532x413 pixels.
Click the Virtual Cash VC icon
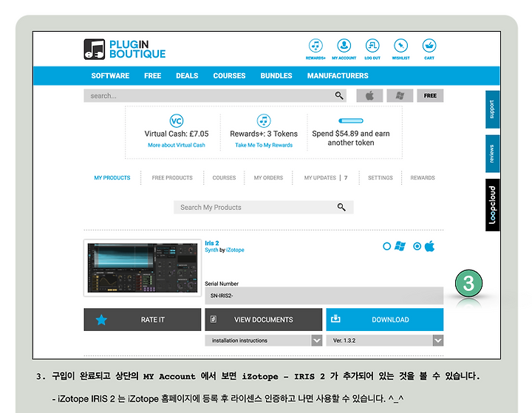click(x=177, y=121)
